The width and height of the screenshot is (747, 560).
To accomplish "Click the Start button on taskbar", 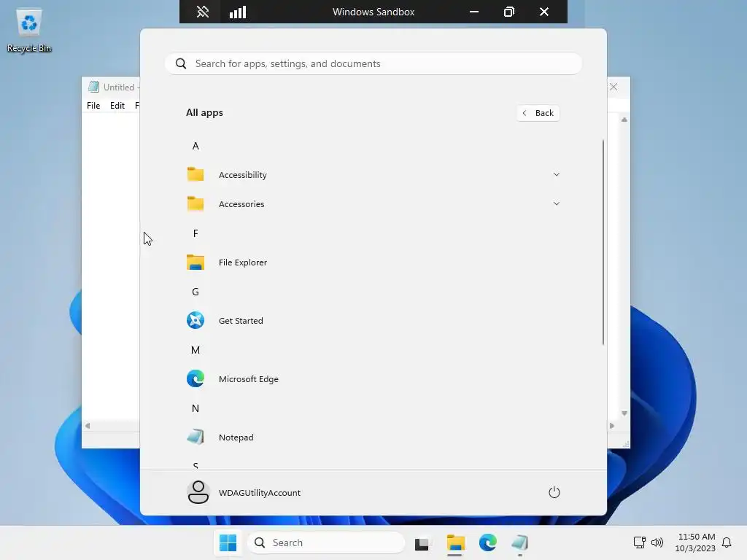I will (228, 542).
